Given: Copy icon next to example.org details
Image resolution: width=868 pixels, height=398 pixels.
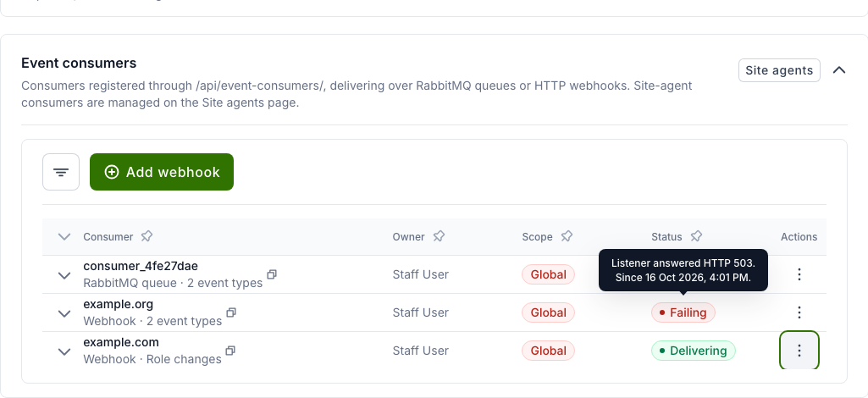Looking at the screenshot, I should coord(231,312).
